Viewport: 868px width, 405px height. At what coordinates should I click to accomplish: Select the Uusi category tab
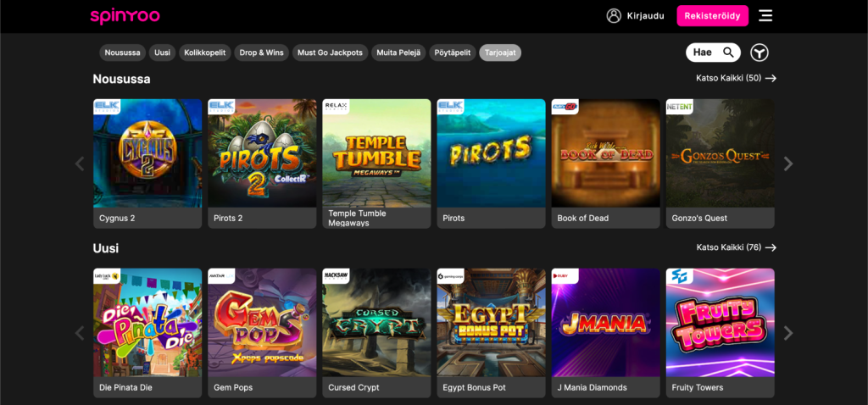pyautogui.click(x=163, y=53)
